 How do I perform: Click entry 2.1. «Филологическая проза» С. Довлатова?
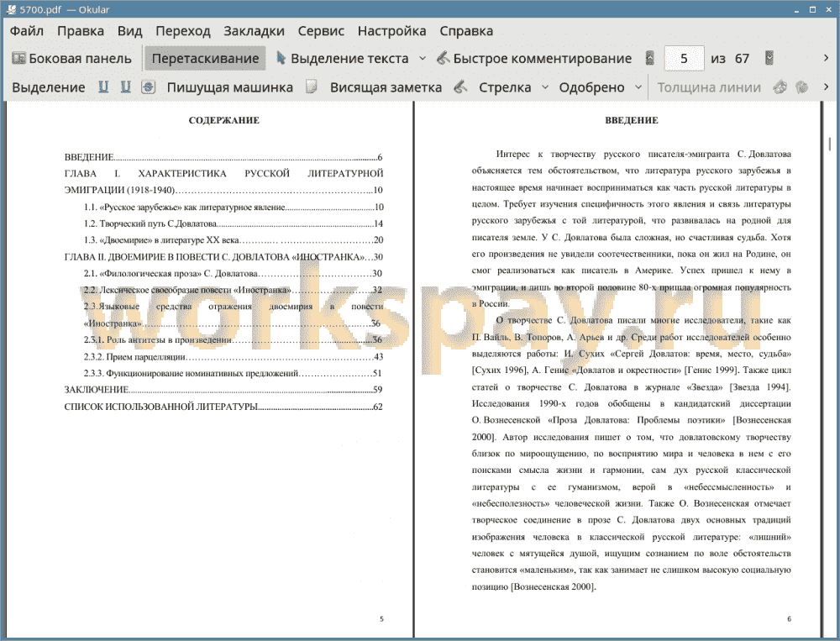(x=234, y=273)
